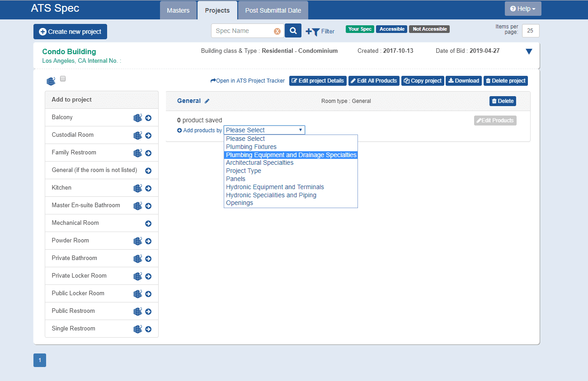The height and width of the screenshot is (381, 588).
Task: Add Master En-suite Bathroom via arrow icon
Action: click(x=148, y=206)
